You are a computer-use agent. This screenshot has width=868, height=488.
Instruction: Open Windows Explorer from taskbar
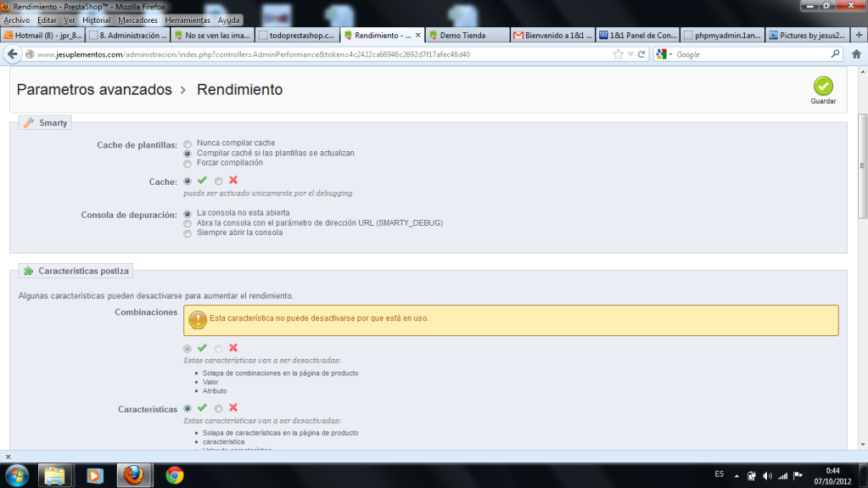tap(55, 474)
